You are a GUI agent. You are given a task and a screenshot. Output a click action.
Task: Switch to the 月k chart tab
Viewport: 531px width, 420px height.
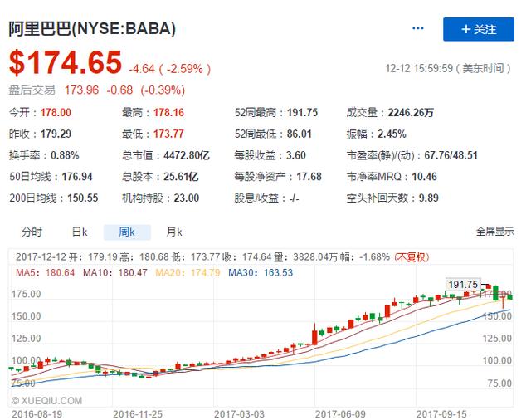(174, 232)
